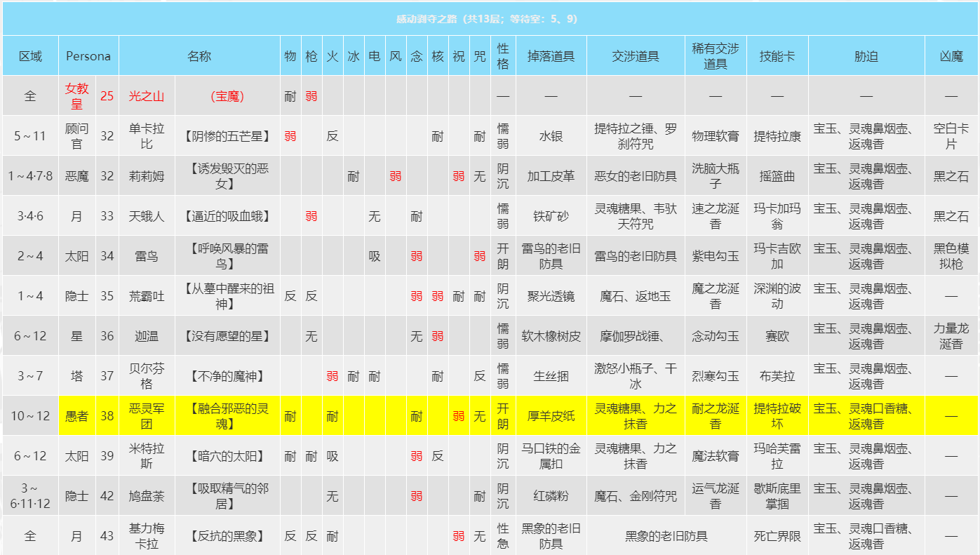Click the 名称 column header
The width and height of the screenshot is (980, 555).
199,56
